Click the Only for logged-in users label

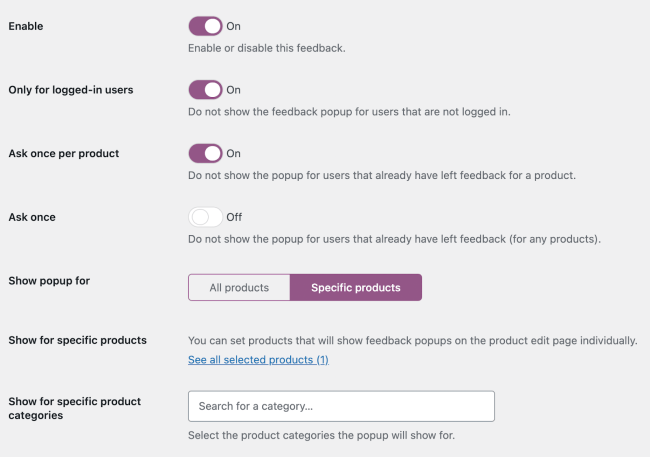point(71,90)
